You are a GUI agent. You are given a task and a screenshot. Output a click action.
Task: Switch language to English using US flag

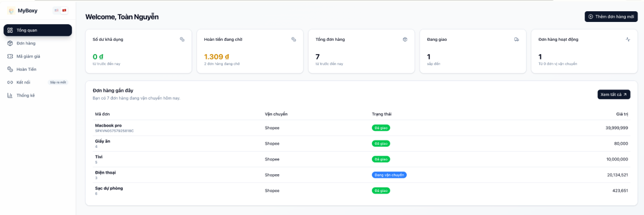pos(56,10)
